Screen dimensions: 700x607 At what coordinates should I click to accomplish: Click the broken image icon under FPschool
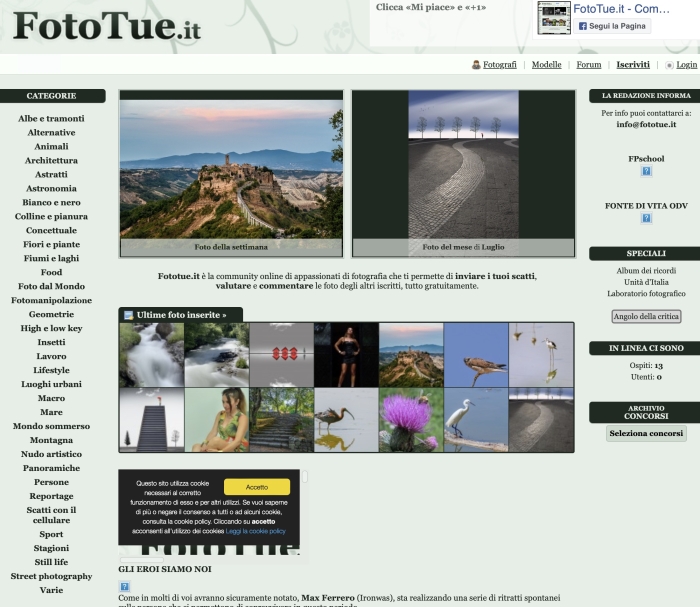(646, 172)
